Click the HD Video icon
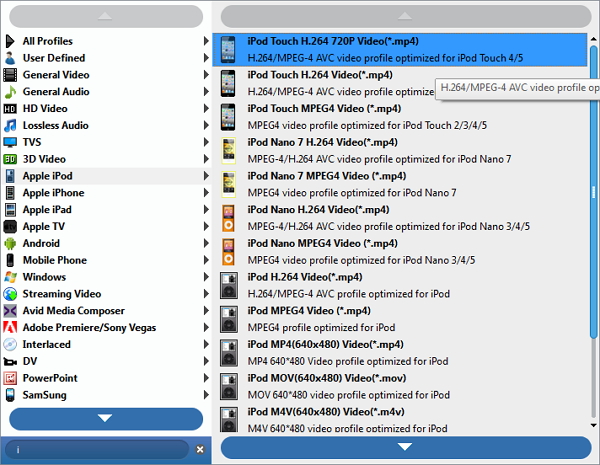600x465 pixels. [10, 109]
